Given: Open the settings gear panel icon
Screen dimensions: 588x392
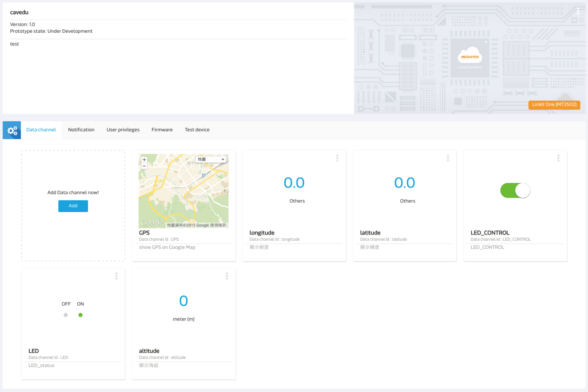Looking at the screenshot, I should (12, 130).
